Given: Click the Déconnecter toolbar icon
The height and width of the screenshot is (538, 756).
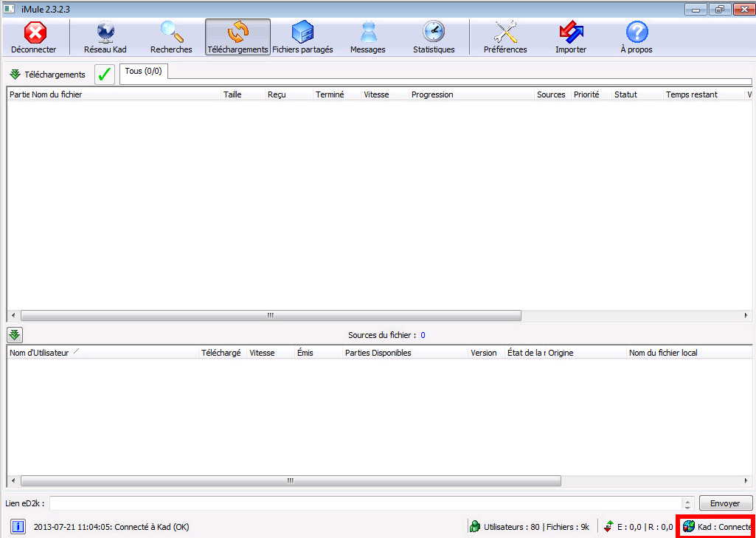Looking at the screenshot, I should [x=34, y=37].
